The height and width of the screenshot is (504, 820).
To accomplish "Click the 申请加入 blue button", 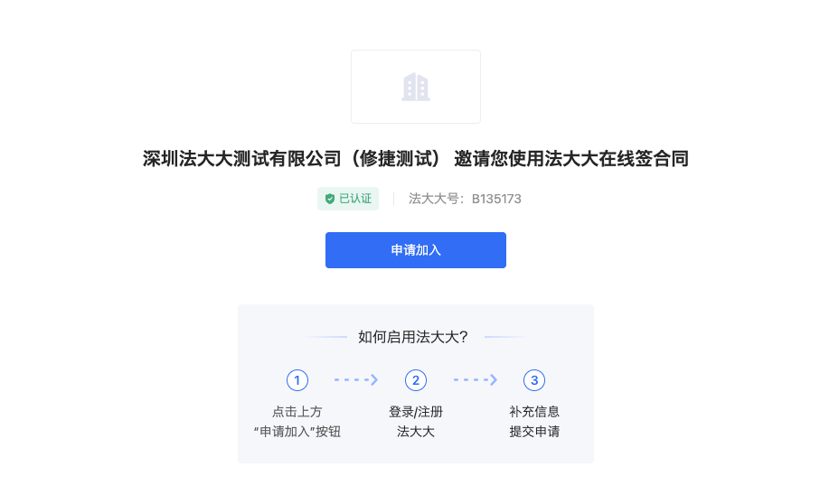I will click(x=415, y=250).
